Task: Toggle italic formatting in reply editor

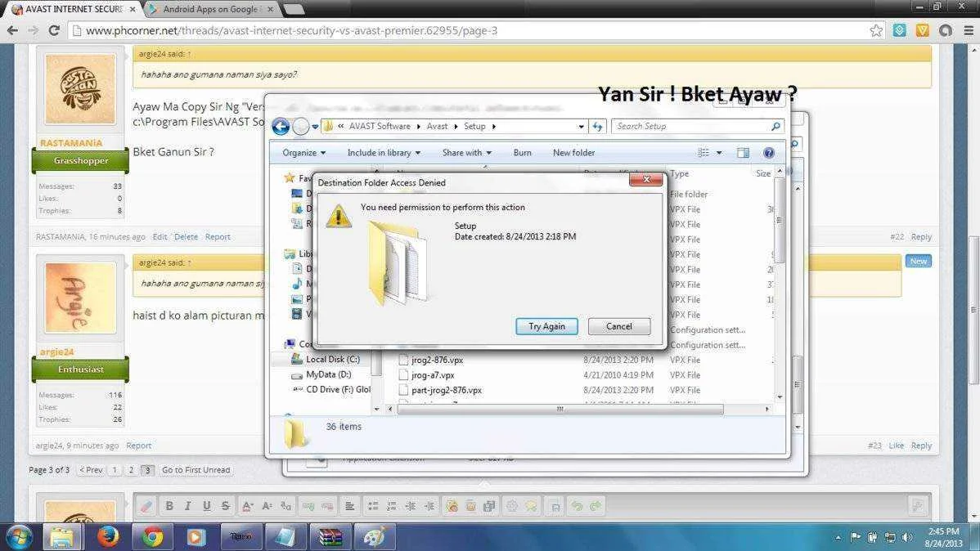Action: pos(187,506)
